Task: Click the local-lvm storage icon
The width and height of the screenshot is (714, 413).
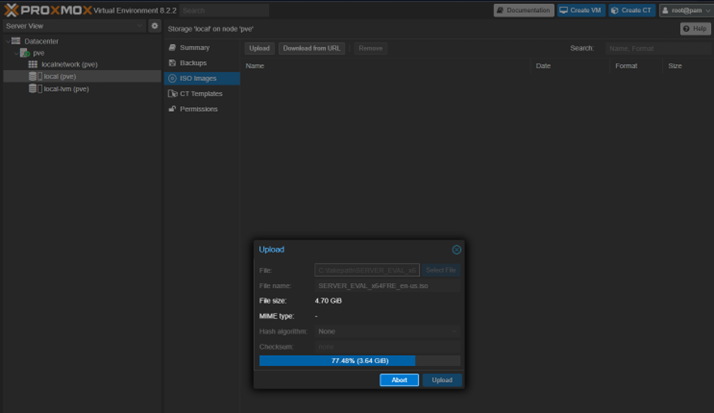Action: [35, 89]
